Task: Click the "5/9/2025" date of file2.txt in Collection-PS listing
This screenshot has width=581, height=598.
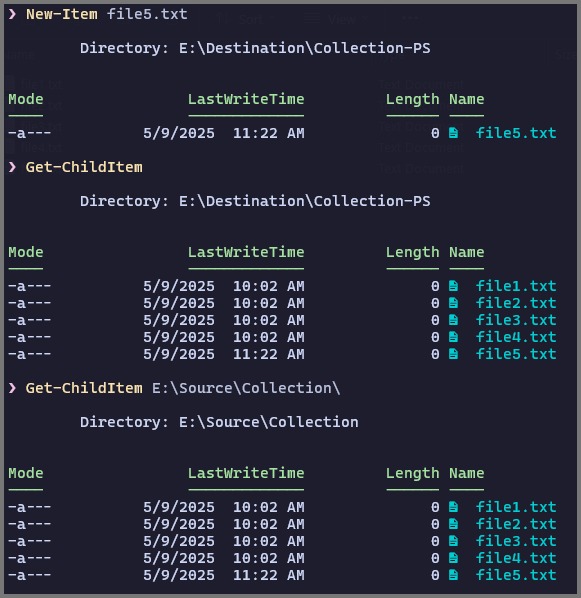Action: [179, 303]
